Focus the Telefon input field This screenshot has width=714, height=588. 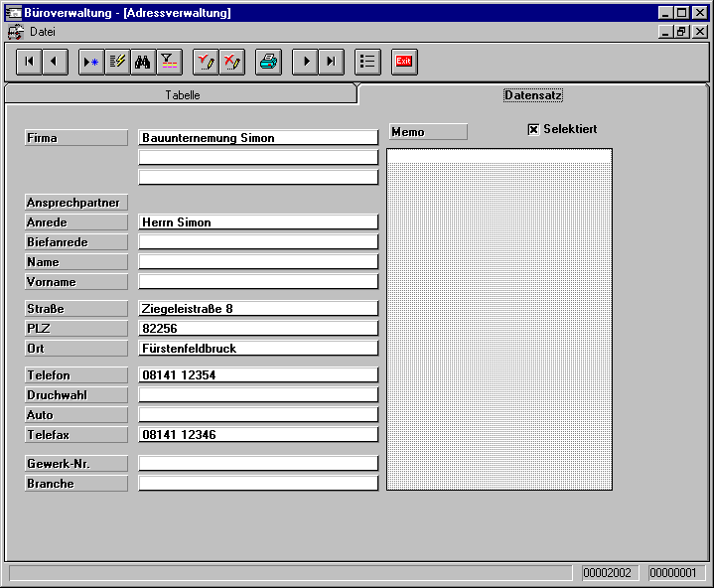coord(258,375)
